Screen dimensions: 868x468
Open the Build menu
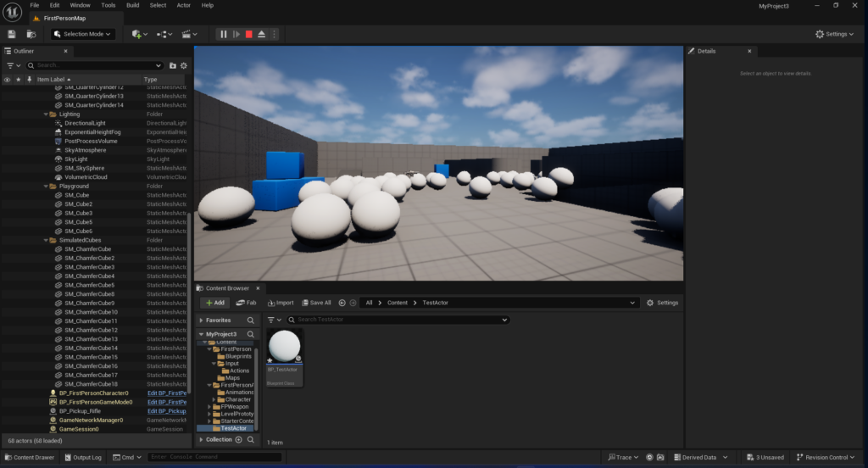(x=132, y=5)
